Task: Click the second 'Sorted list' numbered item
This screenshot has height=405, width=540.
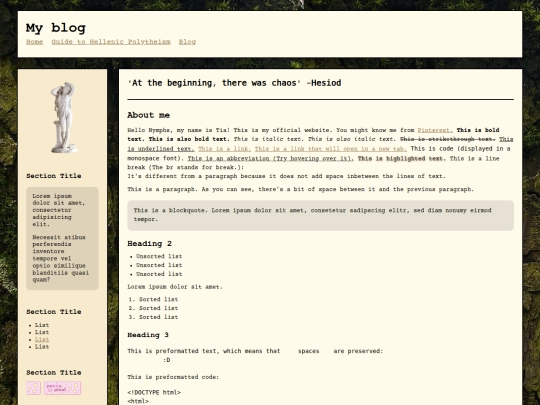Action: 158,308
